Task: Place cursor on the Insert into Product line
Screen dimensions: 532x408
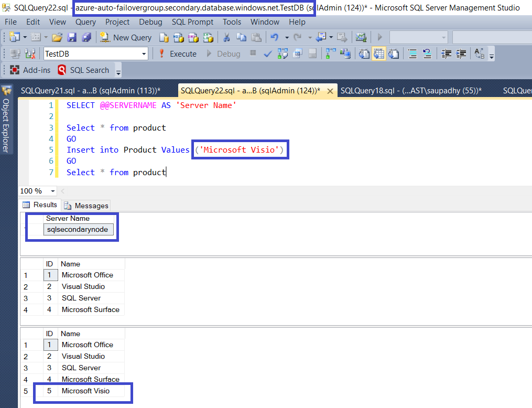Action: coord(175,149)
